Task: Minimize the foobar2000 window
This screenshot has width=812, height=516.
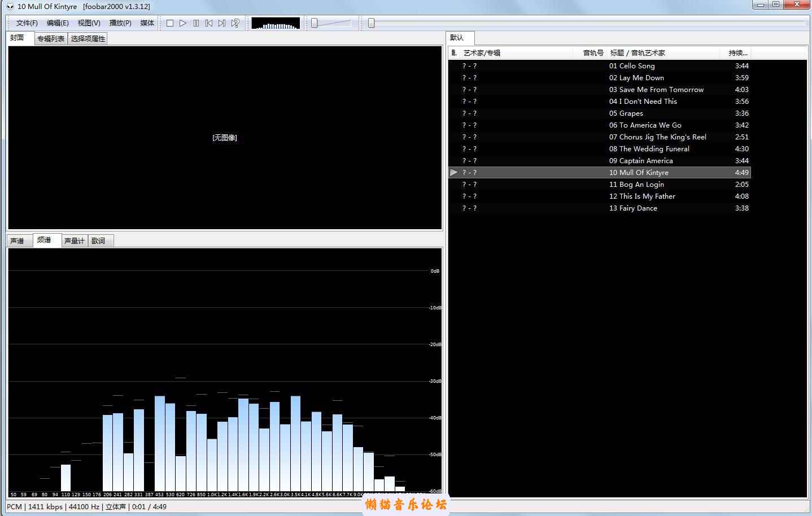Action: (760, 5)
